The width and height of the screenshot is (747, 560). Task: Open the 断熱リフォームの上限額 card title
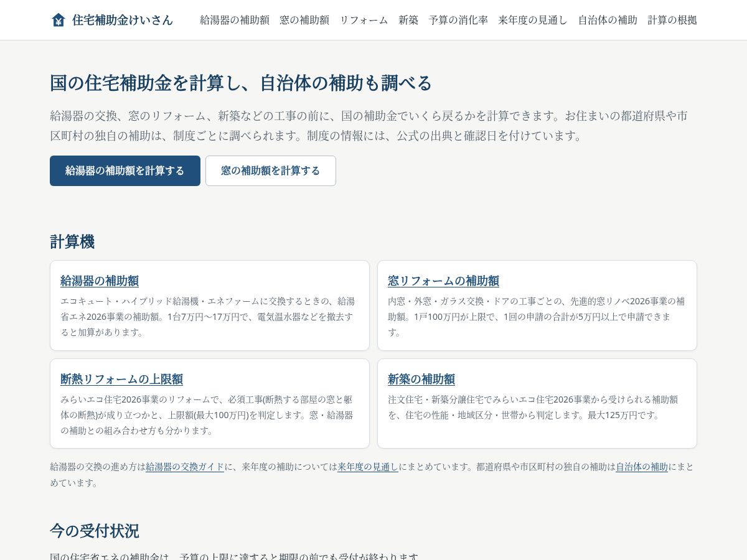(121, 379)
